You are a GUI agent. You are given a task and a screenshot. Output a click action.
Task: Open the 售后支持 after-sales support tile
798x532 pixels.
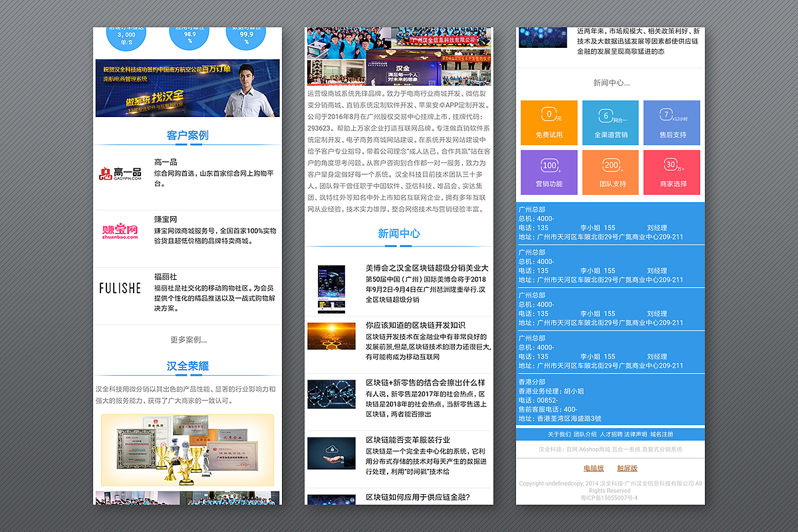click(672, 122)
